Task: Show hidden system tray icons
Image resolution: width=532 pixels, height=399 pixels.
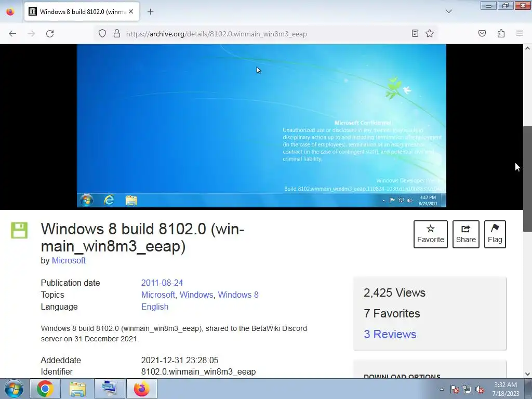Action: coord(442,389)
